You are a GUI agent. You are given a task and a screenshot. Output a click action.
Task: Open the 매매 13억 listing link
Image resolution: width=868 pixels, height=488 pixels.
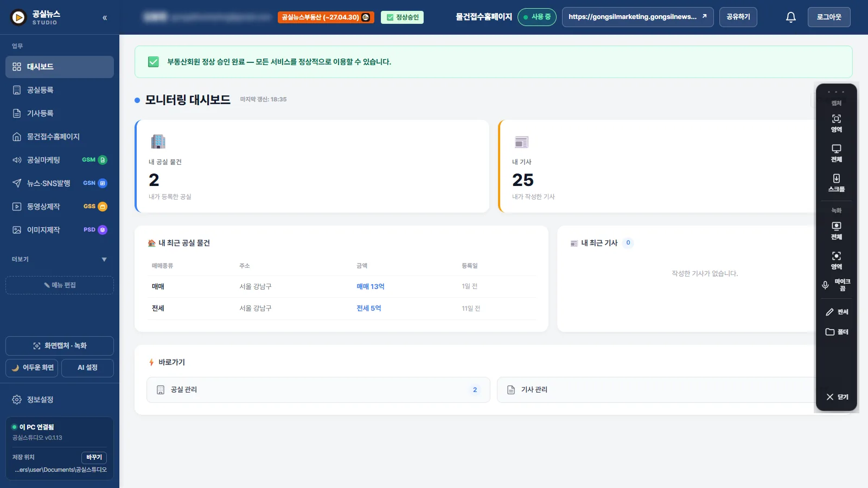pos(371,286)
